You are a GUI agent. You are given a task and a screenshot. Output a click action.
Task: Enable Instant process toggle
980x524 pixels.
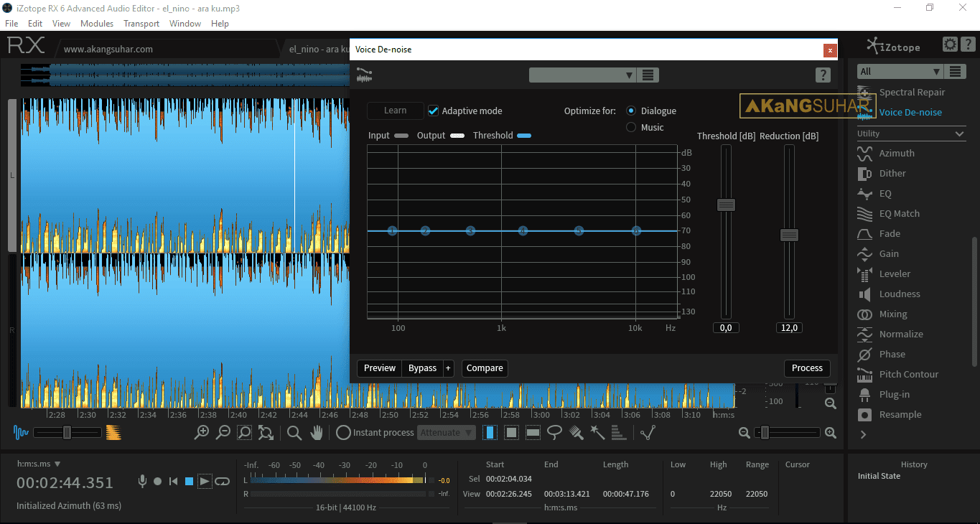(x=343, y=432)
